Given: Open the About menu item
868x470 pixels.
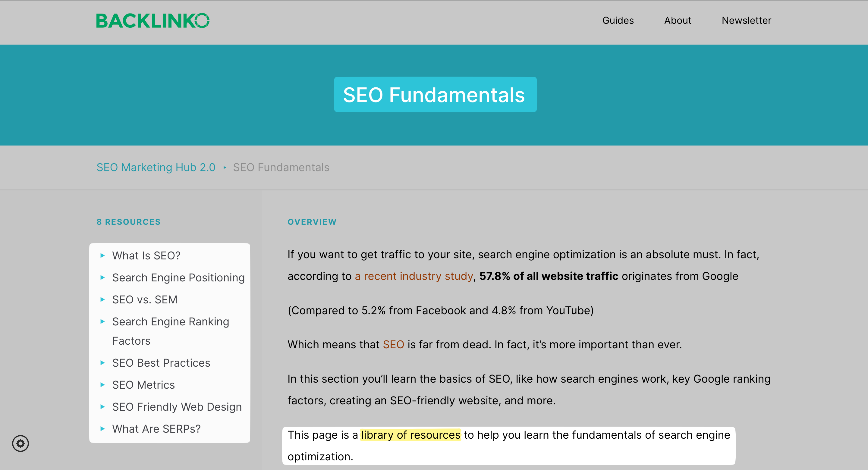Looking at the screenshot, I should pyautogui.click(x=678, y=20).
